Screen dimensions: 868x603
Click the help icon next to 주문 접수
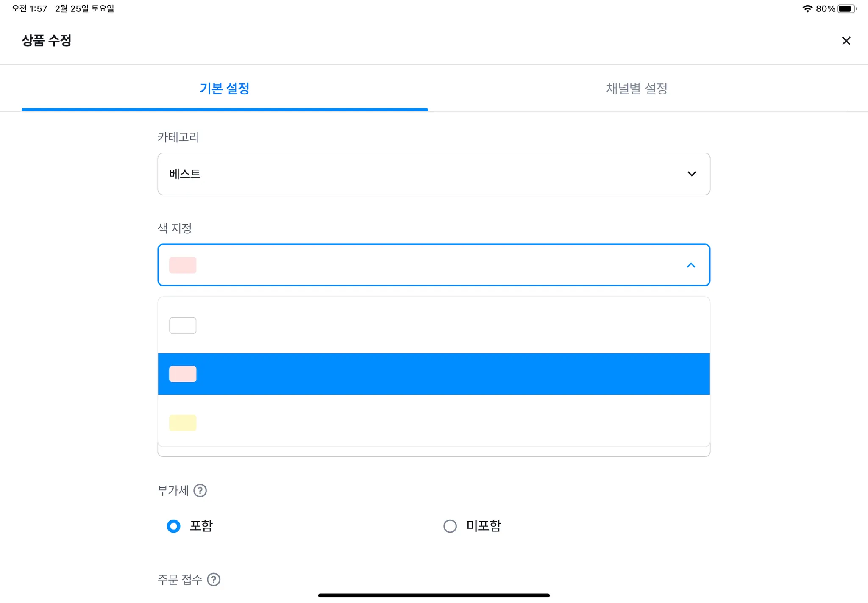tap(214, 579)
